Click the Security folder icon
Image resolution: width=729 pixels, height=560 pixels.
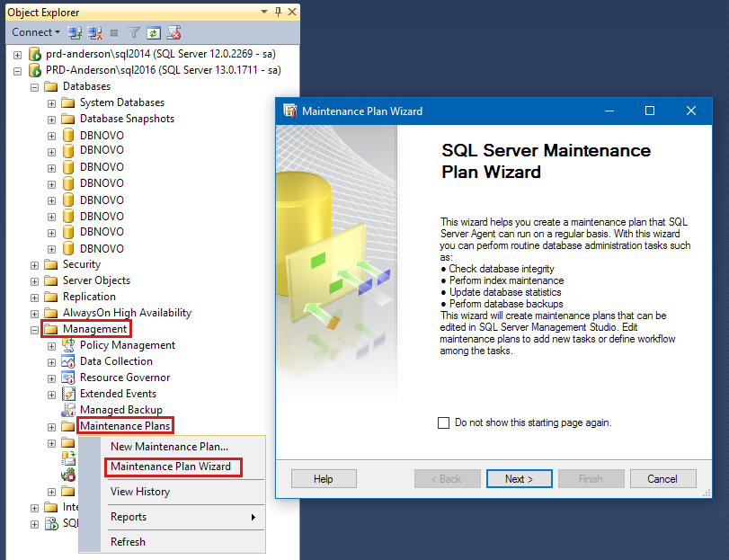[x=50, y=264]
